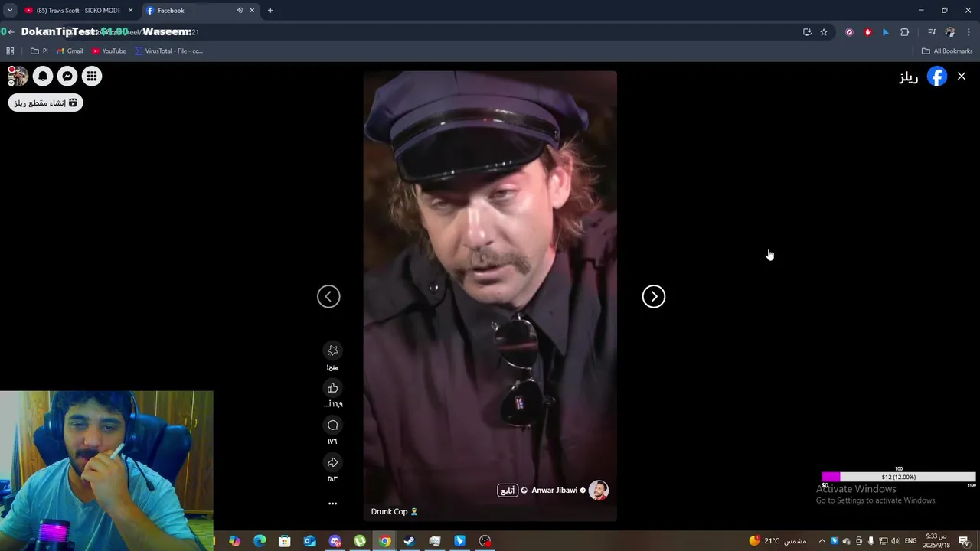Open Outlook from the taskbar
Viewport: 980px width, 551px height.
tap(309, 541)
